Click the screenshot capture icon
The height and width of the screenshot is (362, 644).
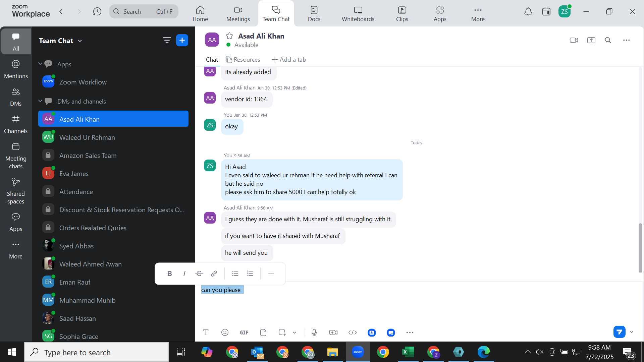coord(282,333)
